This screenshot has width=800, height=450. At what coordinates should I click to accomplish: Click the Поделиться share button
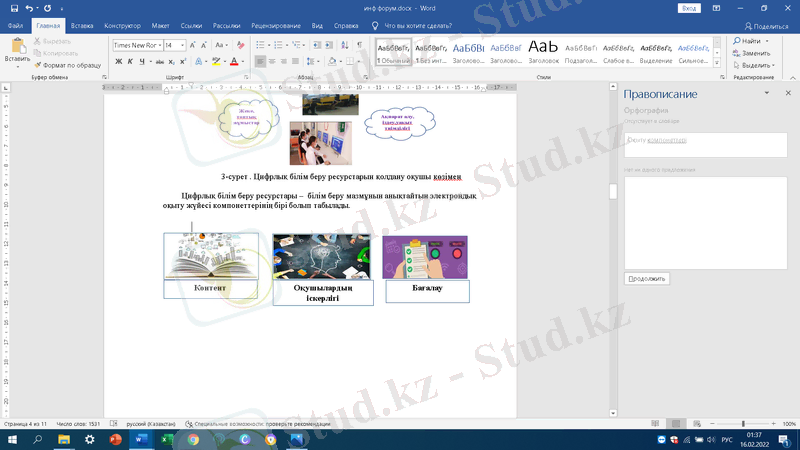pos(766,26)
